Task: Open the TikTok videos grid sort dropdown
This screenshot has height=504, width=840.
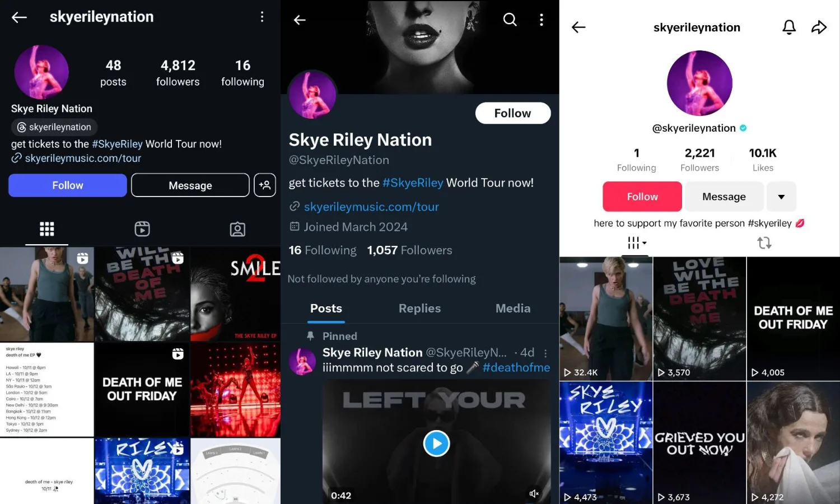Action: click(x=636, y=243)
